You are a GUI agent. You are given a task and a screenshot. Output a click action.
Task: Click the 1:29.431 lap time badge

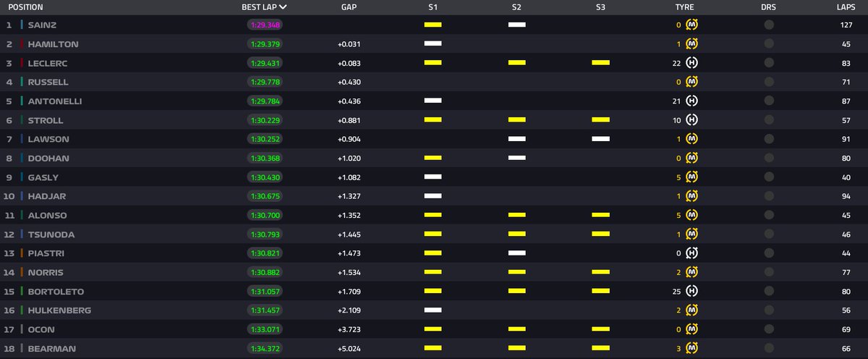click(x=264, y=63)
